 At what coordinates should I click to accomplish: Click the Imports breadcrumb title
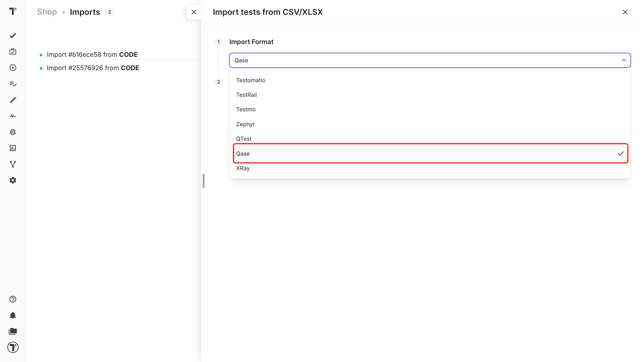pyautogui.click(x=85, y=12)
